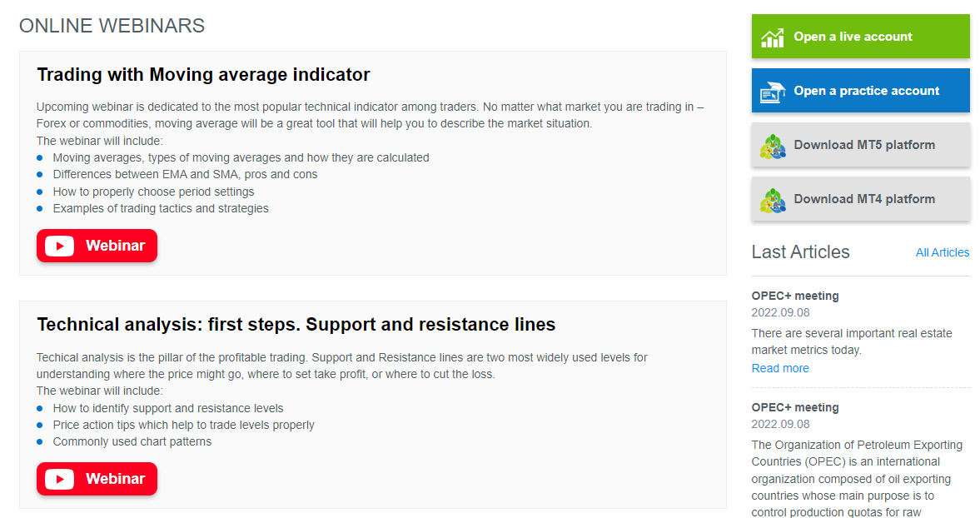Open the second OPEC+ meeting article title

795,407
